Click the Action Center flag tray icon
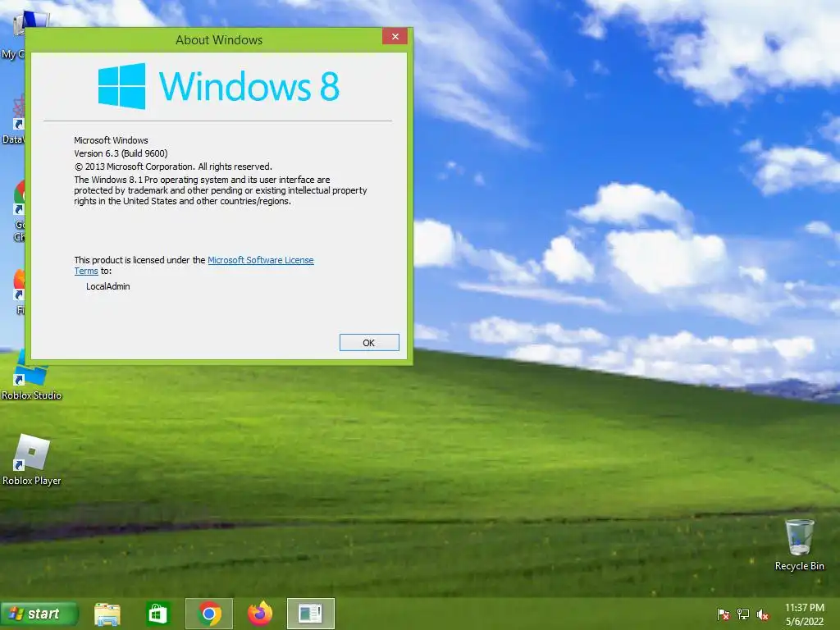 point(724,614)
